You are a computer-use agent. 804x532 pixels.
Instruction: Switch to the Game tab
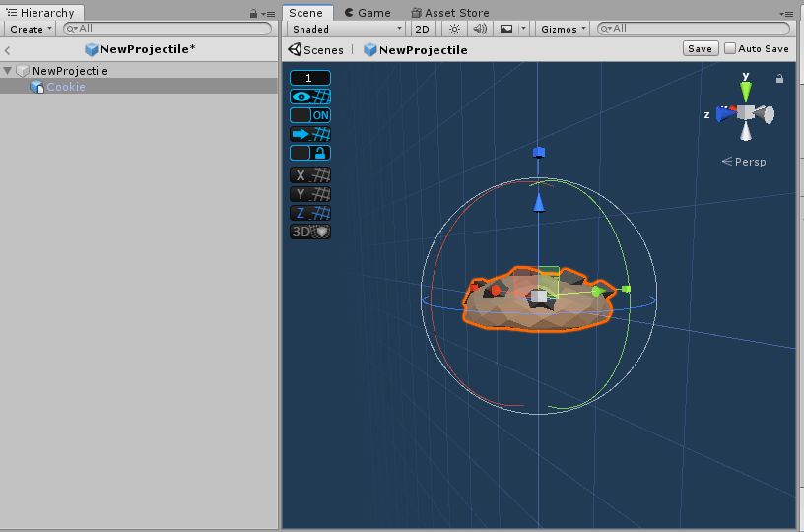point(367,13)
